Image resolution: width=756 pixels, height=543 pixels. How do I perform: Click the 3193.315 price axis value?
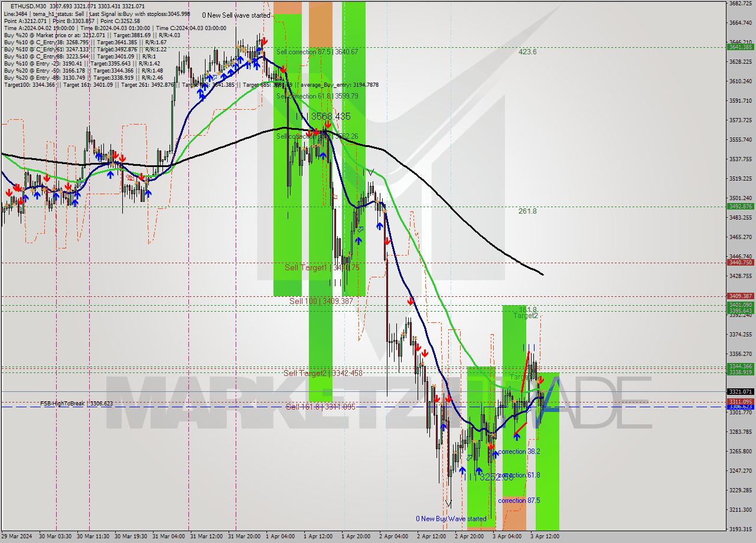(740, 529)
